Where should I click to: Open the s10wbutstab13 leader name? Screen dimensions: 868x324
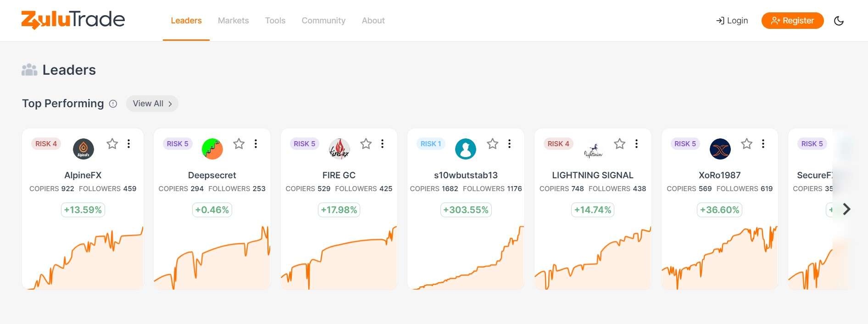466,175
